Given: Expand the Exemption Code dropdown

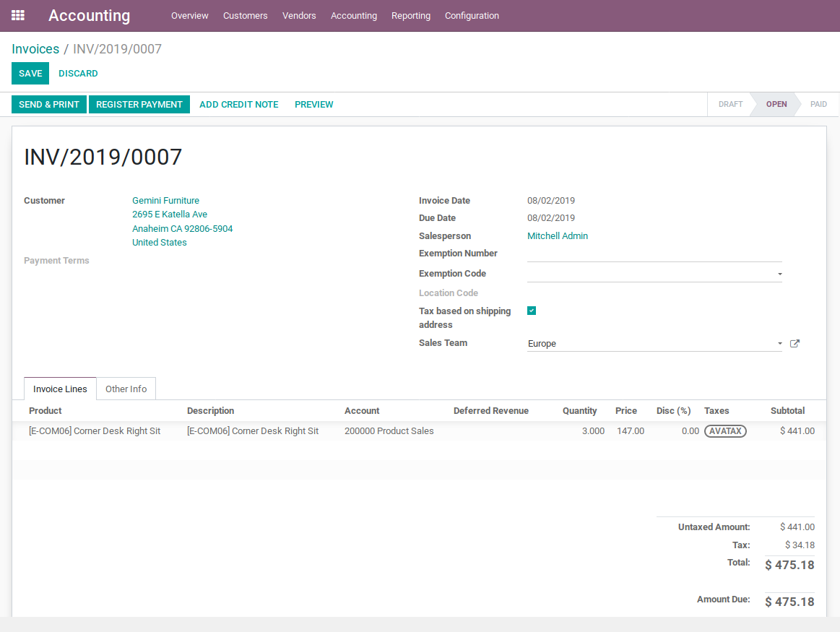Looking at the screenshot, I should [779, 274].
